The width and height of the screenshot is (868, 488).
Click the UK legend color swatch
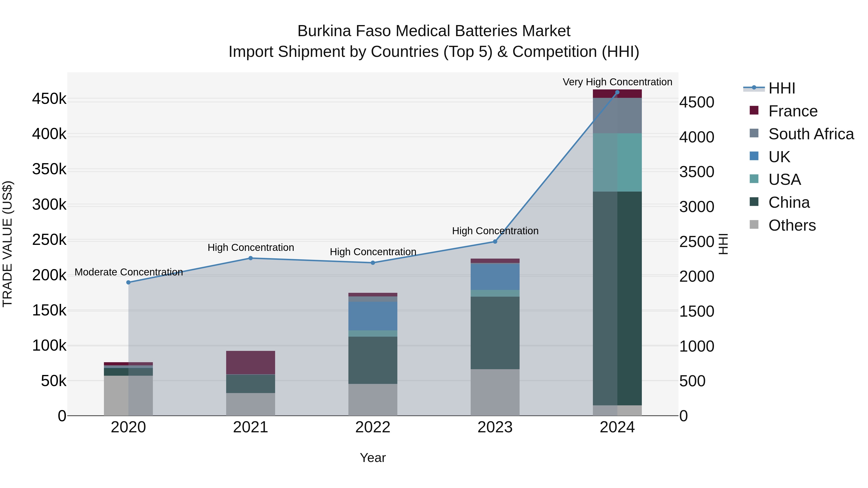754,156
